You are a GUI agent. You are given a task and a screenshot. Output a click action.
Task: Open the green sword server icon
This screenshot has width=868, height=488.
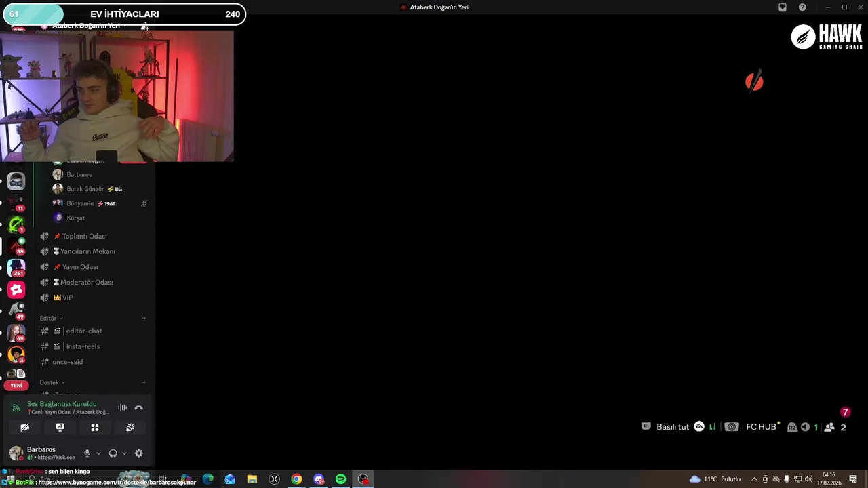16,223
